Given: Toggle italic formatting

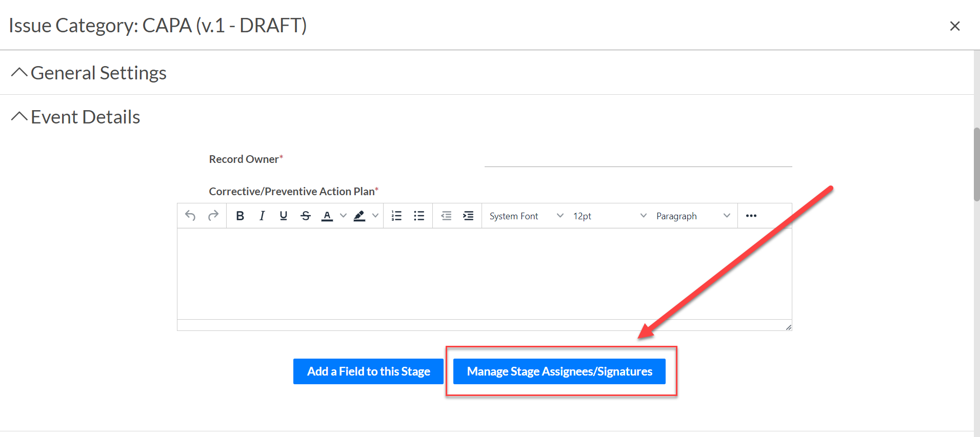Looking at the screenshot, I should pos(262,216).
